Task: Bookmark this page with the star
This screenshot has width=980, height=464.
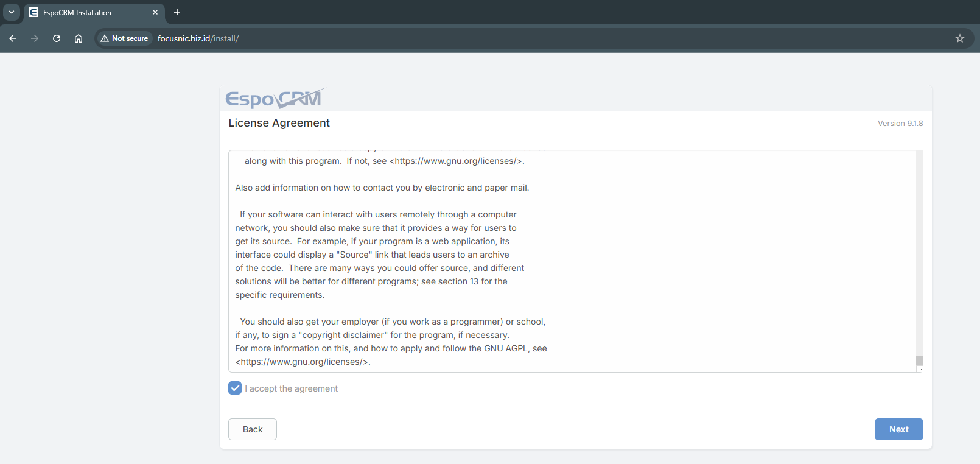Action: coord(960,38)
